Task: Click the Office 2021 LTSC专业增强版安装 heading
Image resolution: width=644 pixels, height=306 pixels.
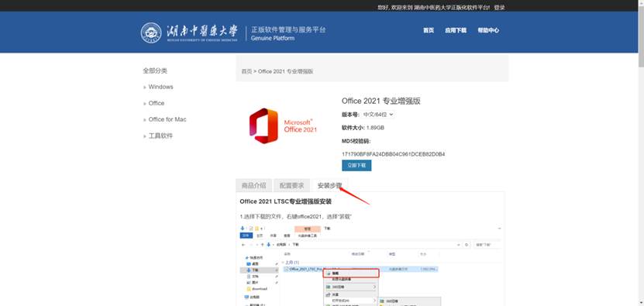Action: pyautogui.click(x=286, y=201)
